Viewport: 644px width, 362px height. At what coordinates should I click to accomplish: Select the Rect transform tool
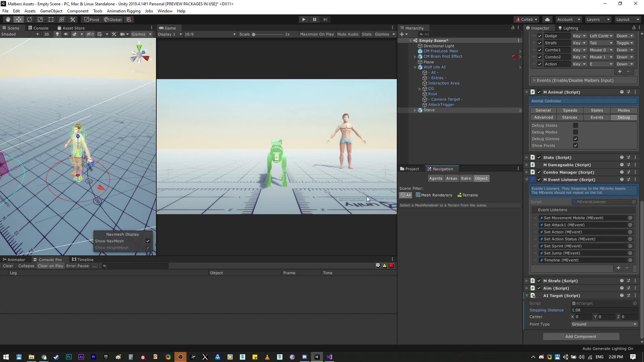[51, 19]
